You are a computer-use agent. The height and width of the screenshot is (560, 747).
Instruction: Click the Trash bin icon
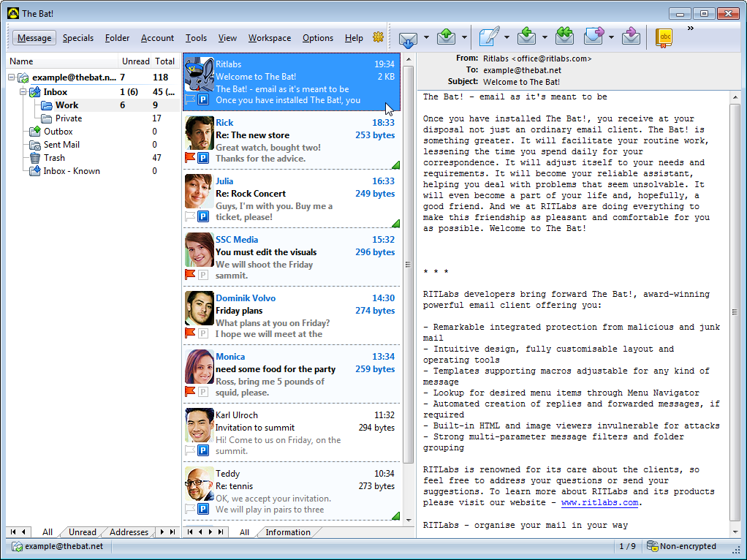click(x=35, y=158)
